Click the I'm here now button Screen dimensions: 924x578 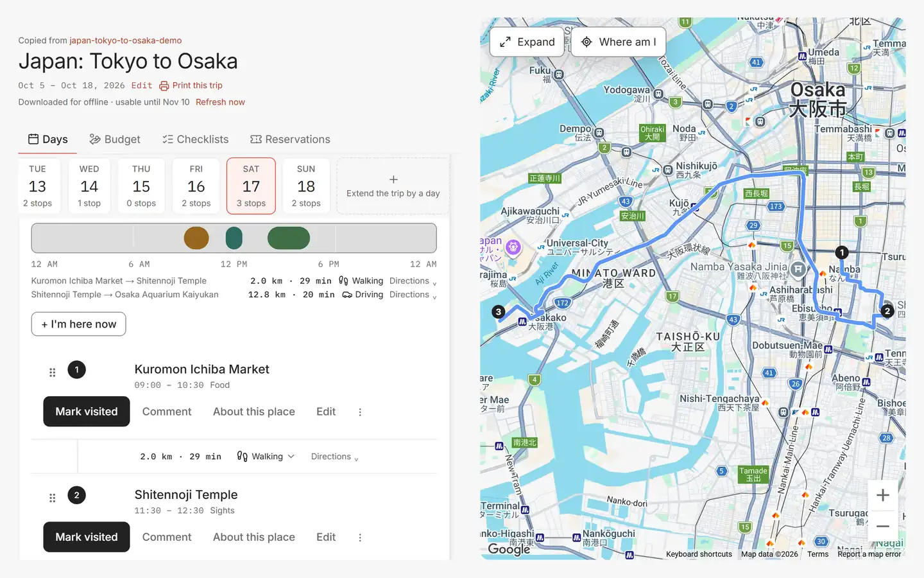[79, 324]
